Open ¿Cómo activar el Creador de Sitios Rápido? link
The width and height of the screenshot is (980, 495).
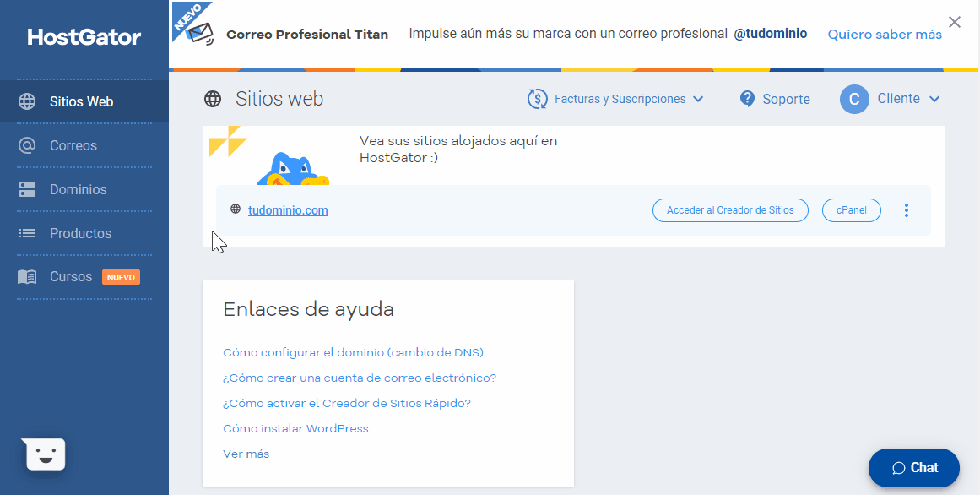[x=347, y=403]
